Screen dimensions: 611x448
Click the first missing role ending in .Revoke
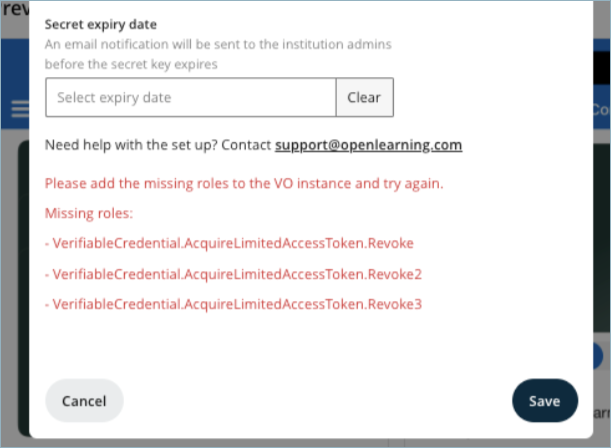click(x=232, y=244)
